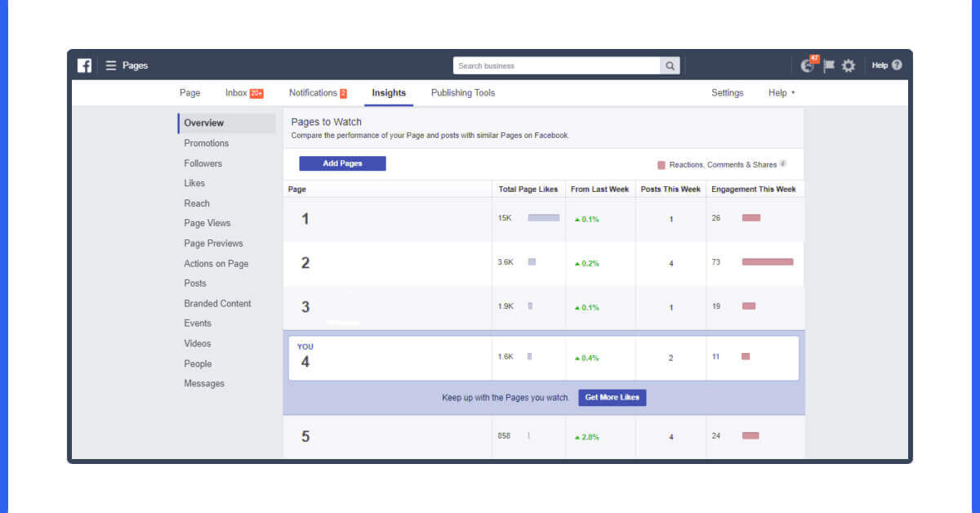Open Likes in the sidebar
The height and width of the screenshot is (513, 980).
point(194,183)
